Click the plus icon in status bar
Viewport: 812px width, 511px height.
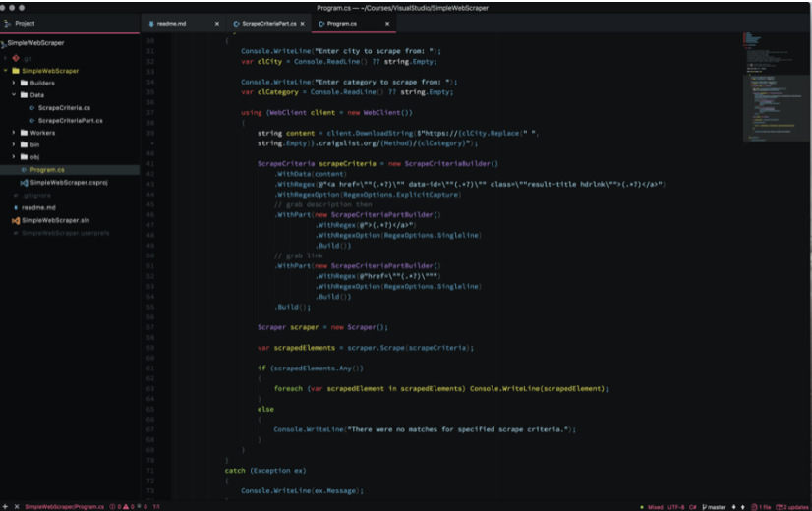tap(5, 507)
